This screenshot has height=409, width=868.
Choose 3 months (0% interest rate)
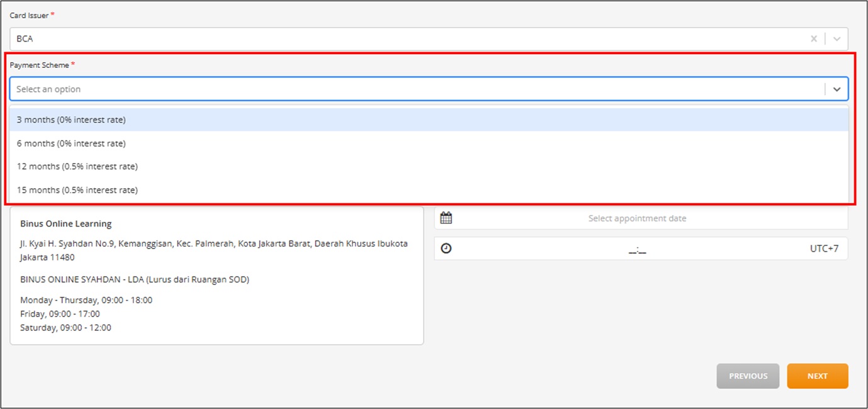pos(429,120)
